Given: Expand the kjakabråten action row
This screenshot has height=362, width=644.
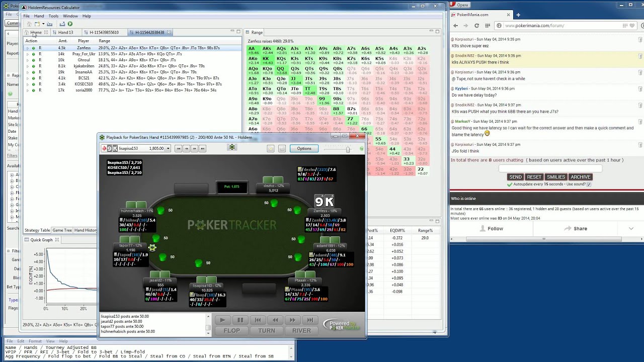Looking at the screenshot, I should (28, 66).
